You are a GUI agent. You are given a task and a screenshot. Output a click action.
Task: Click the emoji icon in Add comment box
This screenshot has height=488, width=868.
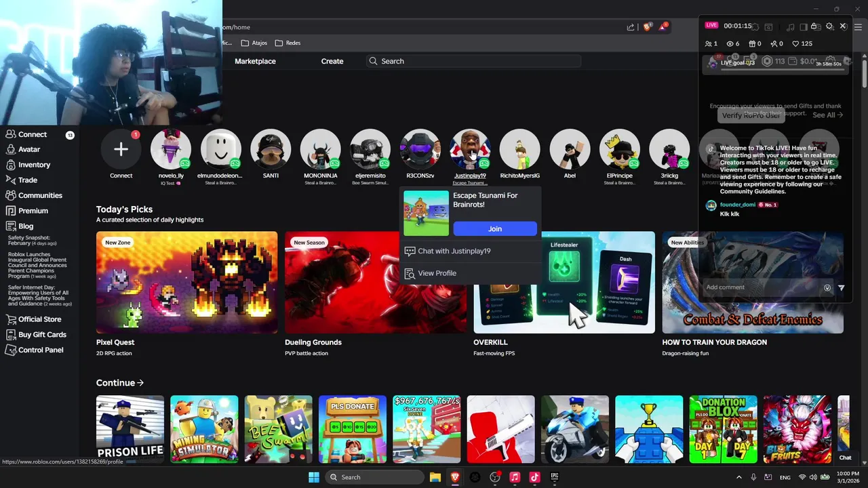coord(827,287)
